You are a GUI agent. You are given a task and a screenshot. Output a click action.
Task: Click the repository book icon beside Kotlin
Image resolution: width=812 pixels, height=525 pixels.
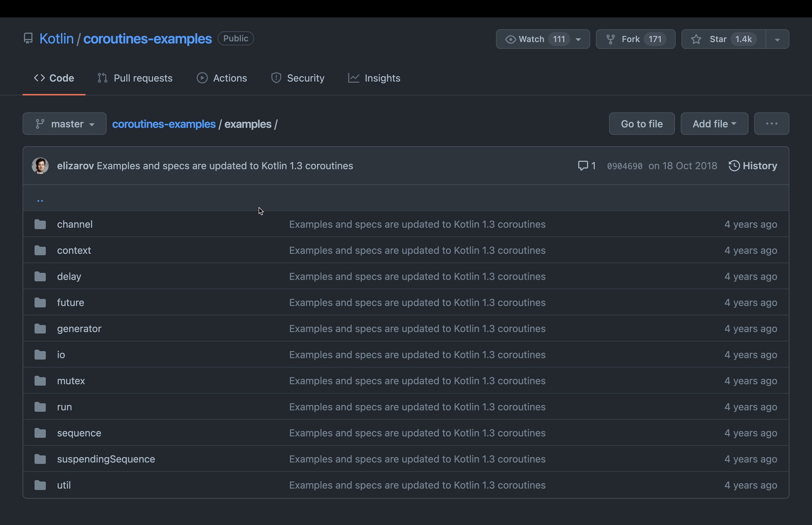click(28, 39)
